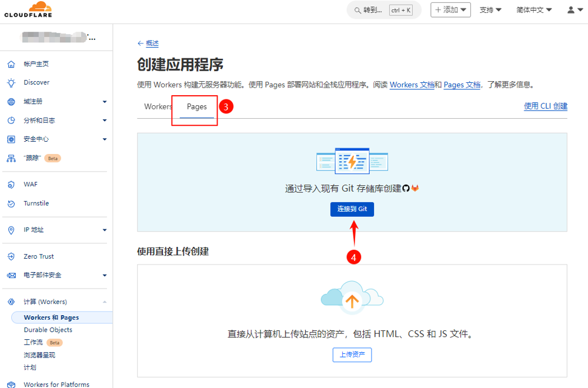Viewport: 588px width, 388px height.
Task: Open the 添加 dropdown button
Action: pos(450,10)
